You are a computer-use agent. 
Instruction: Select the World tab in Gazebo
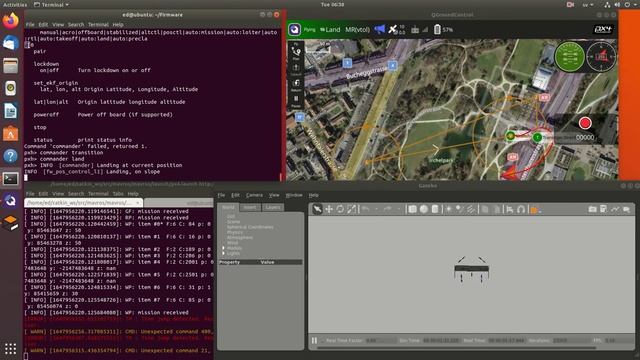pos(228,207)
